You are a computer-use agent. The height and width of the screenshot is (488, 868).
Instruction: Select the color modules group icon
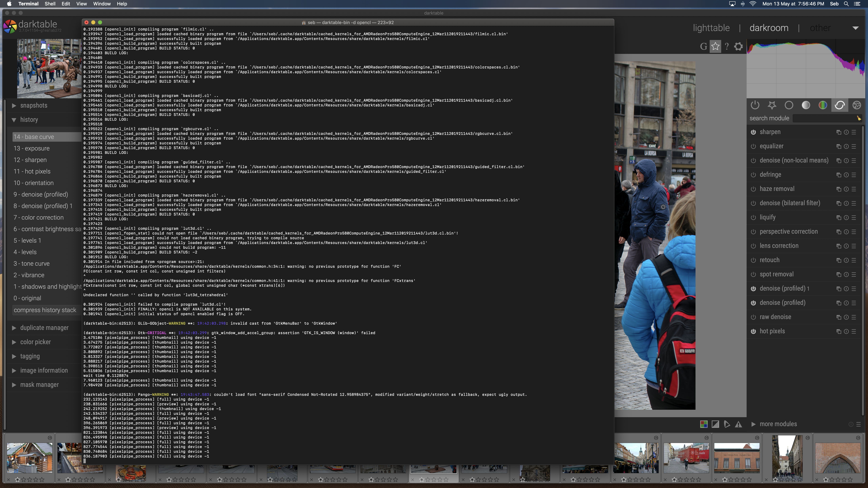823,105
